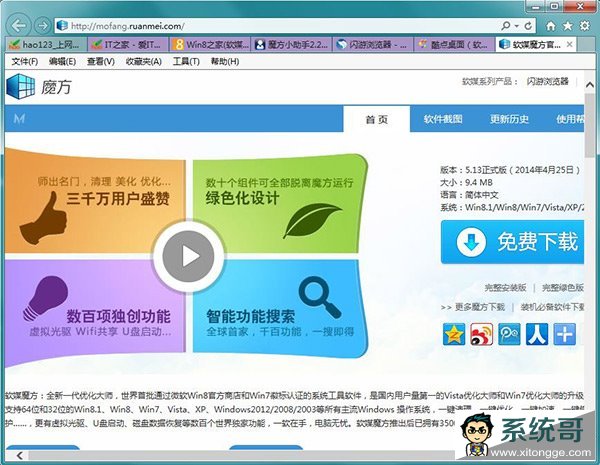The image size is (600, 465).
Task: Open the 文件(F) menu
Action: point(24,62)
